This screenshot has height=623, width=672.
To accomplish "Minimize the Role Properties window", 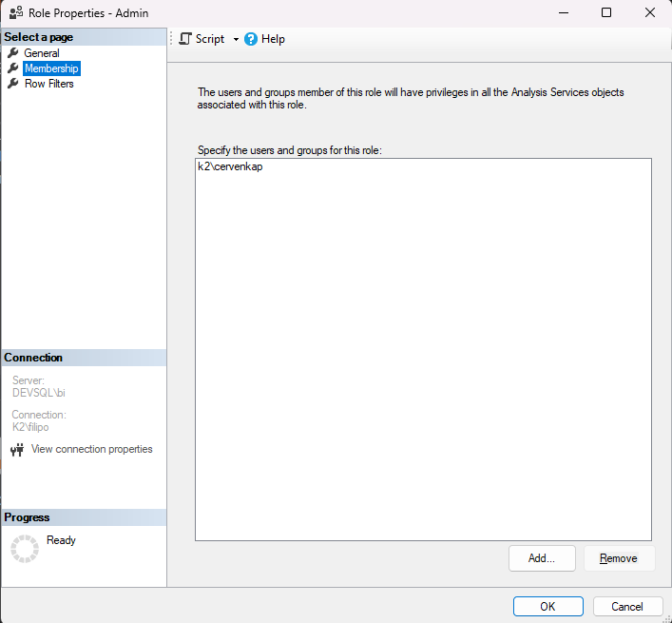I will tap(564, 13).
